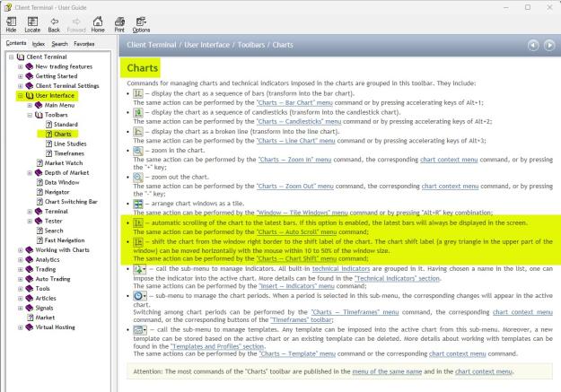Expand the Tester tree node

[30, 221]
